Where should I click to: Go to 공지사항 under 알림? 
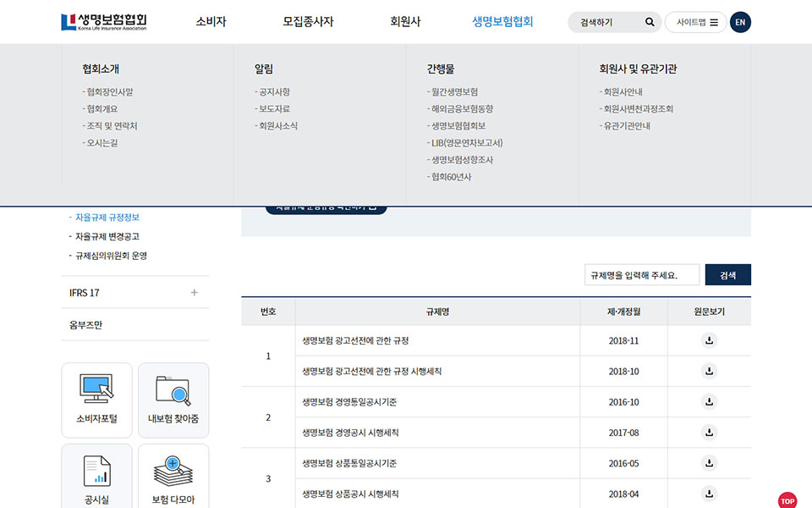click(x=274, y=92)
